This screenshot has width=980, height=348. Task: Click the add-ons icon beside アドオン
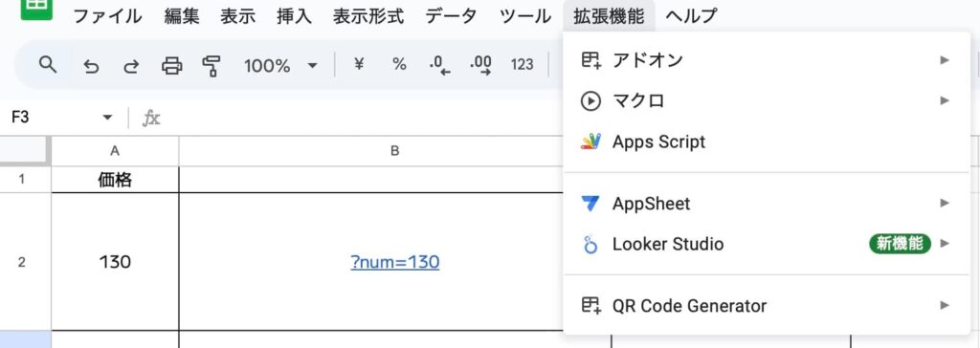pyautogui.click(x=590, y=60)
